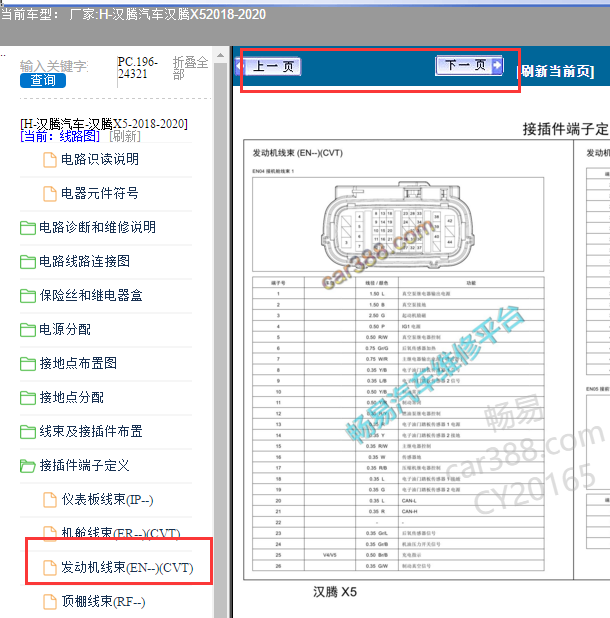Click 刷新当前页 refresh link
This screenshot has height=618, width=610.
[x=556, y=72]
